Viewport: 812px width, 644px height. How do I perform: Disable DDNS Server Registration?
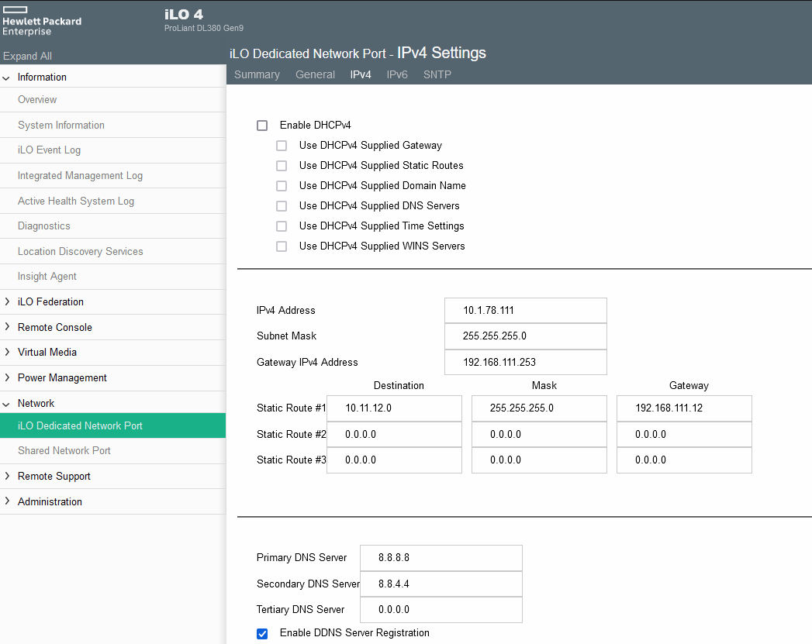click(x=262, y=633)
